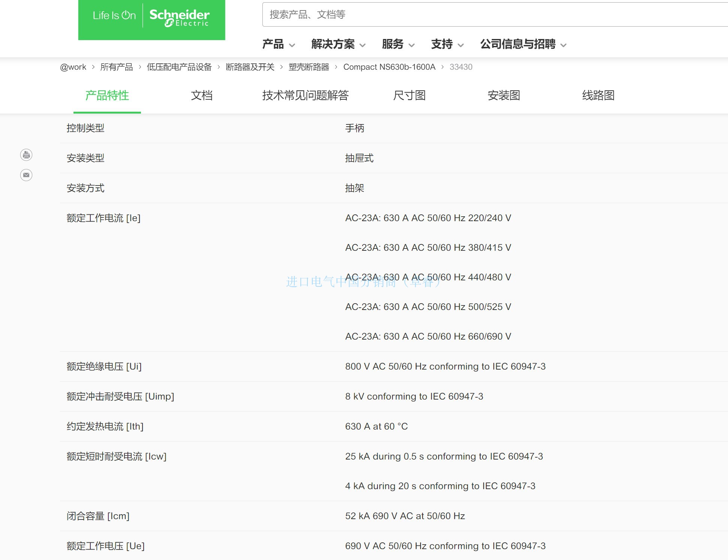This screenshot has width=728, height=560.
Task: Click the Schneider Electric logo
Action: click(151, 19)
